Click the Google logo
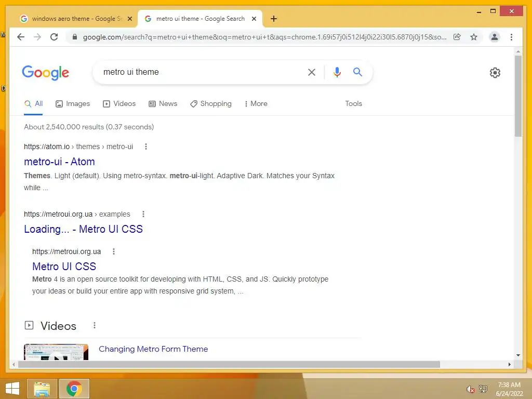Screen dimensions: 532x399 pos(46,73)
